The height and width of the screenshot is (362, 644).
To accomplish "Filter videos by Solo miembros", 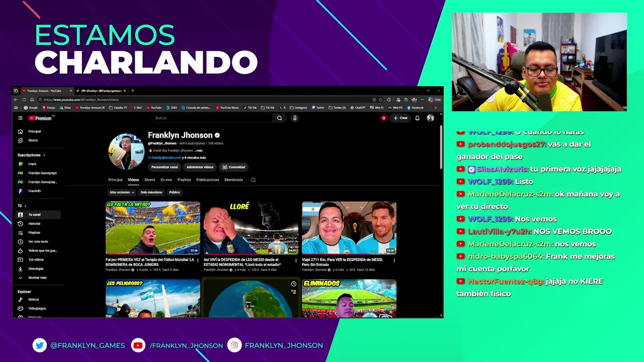I will (151, 193).
